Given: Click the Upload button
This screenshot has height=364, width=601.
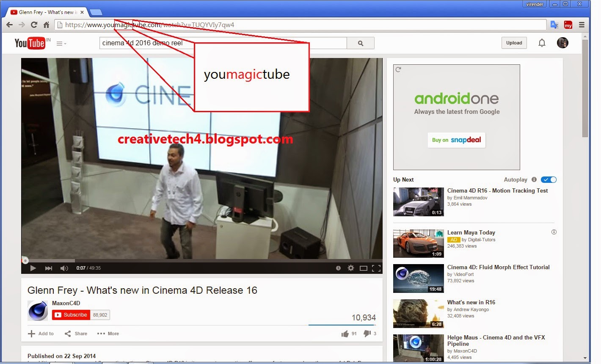Looking at the screenshot, I should tap(514, 43).
